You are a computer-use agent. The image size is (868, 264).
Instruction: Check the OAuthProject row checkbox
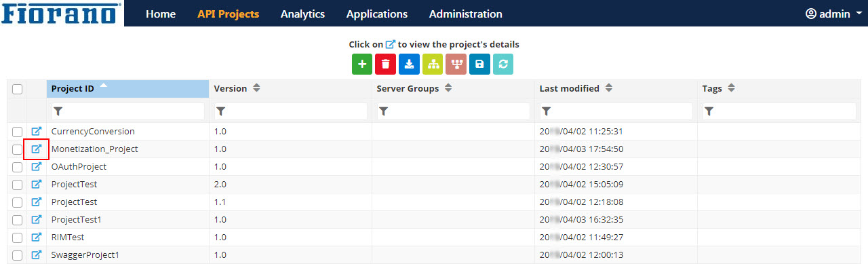pyautogui.click(x=18, y=167)
